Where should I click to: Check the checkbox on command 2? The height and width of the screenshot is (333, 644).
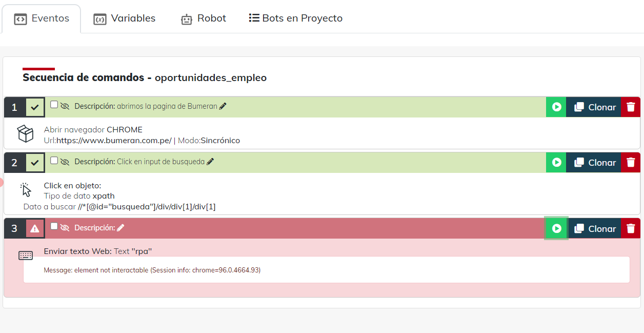(54, 160)
